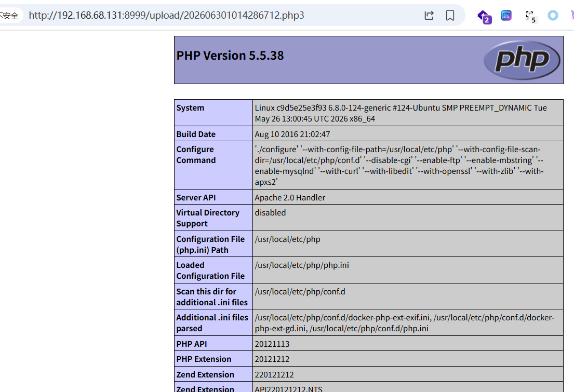This screenshot has width=574, height=392.
Task: Click the PHP logo image
Action: (522, 60)
